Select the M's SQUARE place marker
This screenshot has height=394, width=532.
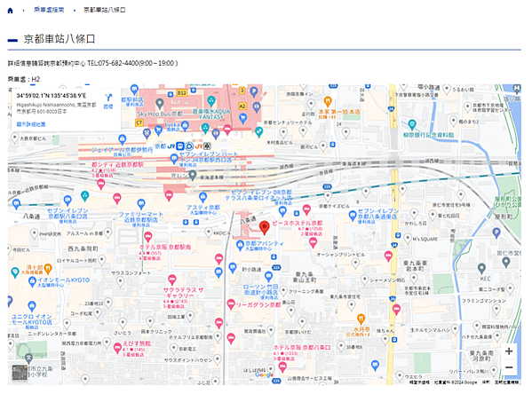[x=408, y=238]
